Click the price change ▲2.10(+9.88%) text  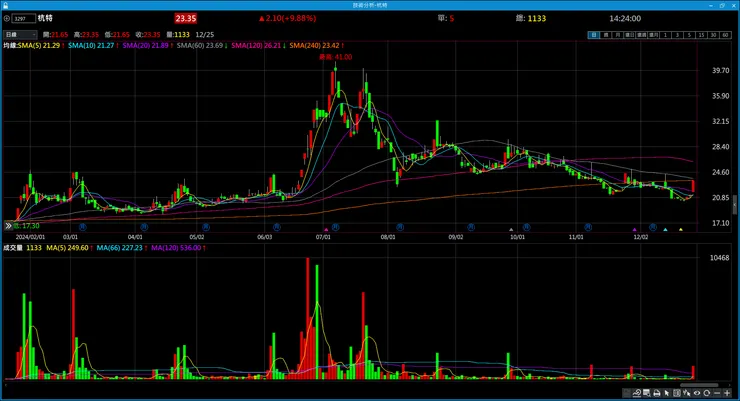287,18
